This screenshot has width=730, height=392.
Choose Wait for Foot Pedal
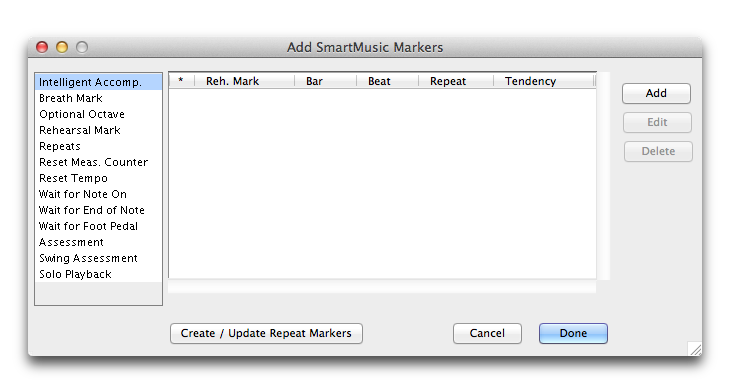point(98,226)
